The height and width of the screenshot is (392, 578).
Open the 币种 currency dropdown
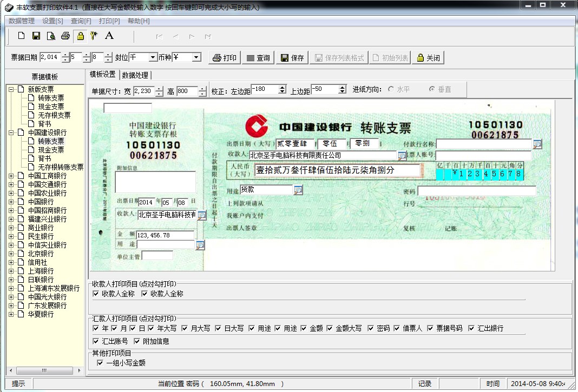tap(196, 57)
